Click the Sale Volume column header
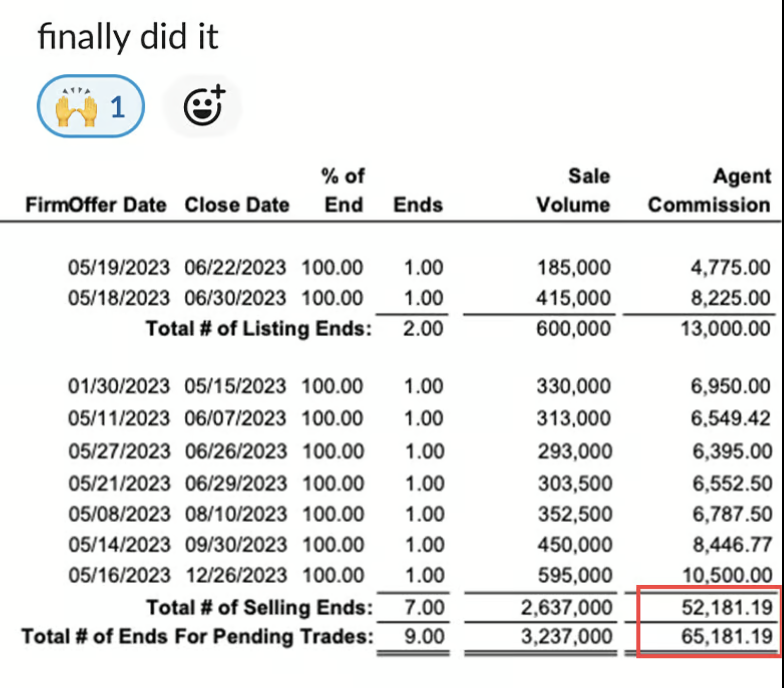The width and height of the screenshot is (784, 688). coord(573,191)
